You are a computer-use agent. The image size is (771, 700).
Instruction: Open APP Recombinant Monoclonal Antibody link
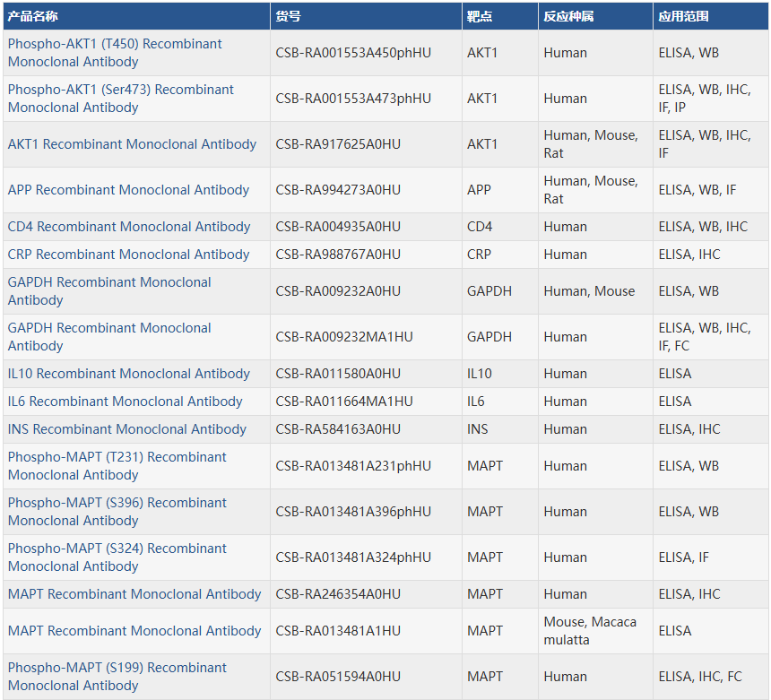(128, 190)
